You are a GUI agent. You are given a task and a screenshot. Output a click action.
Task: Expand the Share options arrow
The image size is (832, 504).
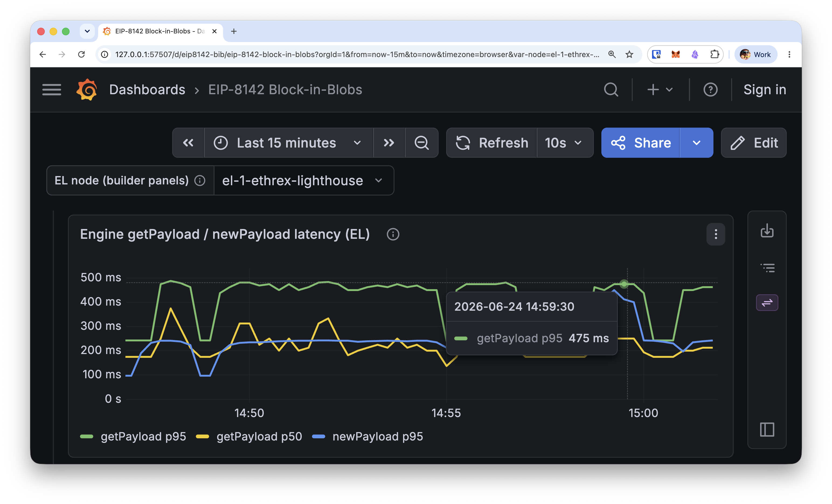(x=696, y=143)
